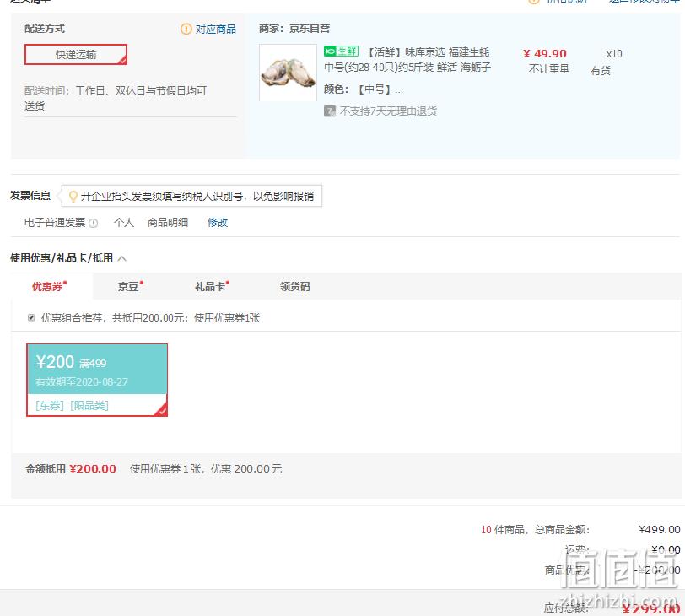This screenshot has height=616, width=685.
Task: Click the 商品明细 invoice content text
Action: click(168, 223)
